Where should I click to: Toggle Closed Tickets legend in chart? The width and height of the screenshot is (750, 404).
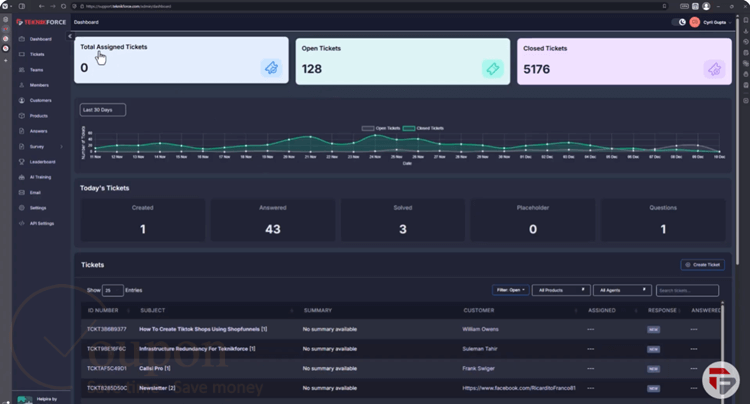click(x=423, y=128)
